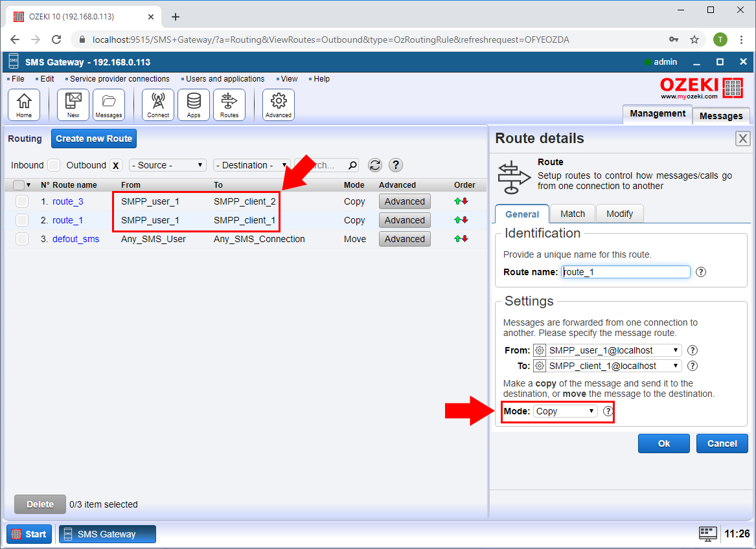Open Service provider connections menu
The image size is (756, 549).
[x=120, y=79]
